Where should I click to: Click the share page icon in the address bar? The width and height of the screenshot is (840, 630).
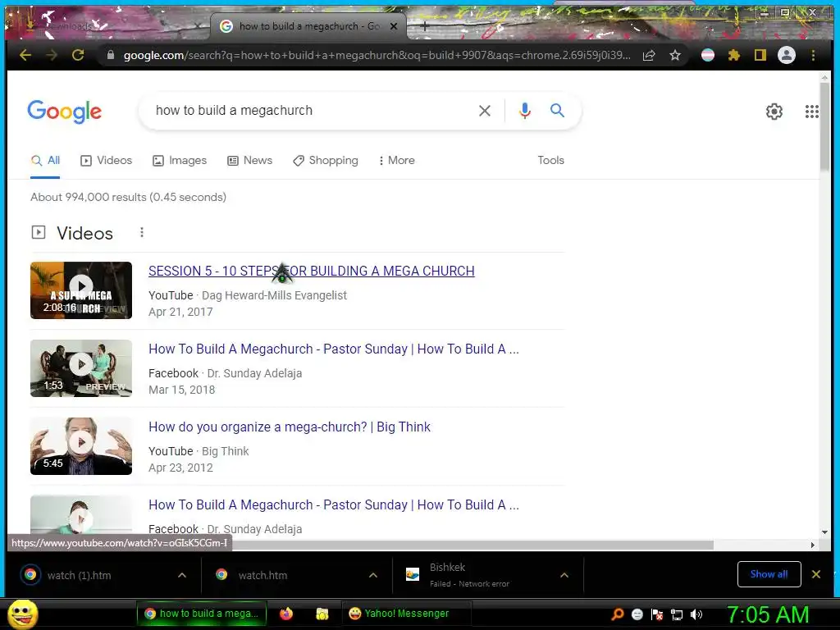tap(649, 55)
